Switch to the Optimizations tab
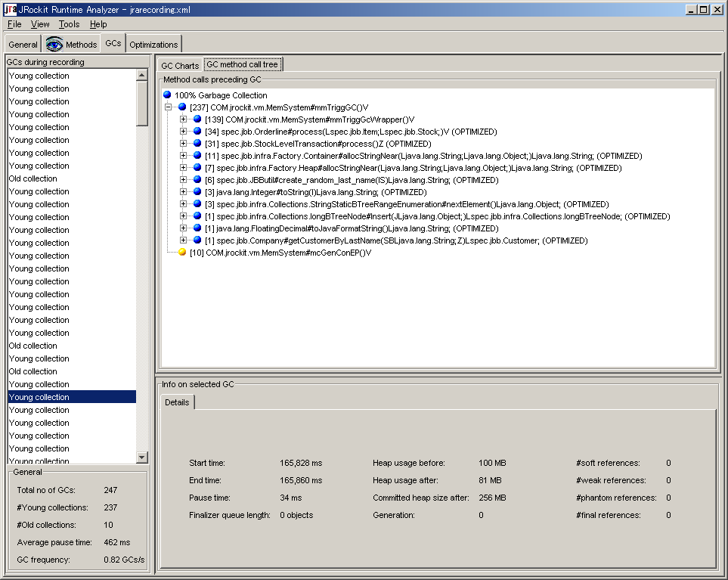This screenshot has height=580, width=728. coord(153,45)
